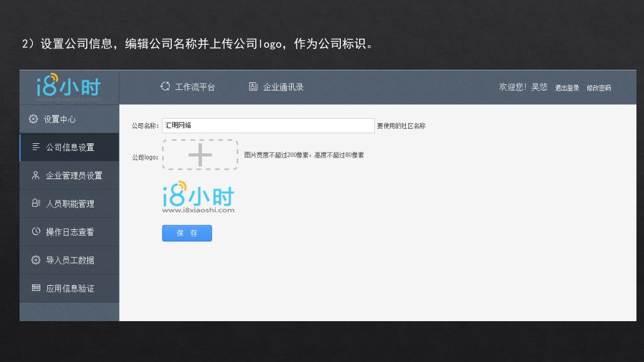Click the 公司信息设置 list icon

tap(36, 146)
